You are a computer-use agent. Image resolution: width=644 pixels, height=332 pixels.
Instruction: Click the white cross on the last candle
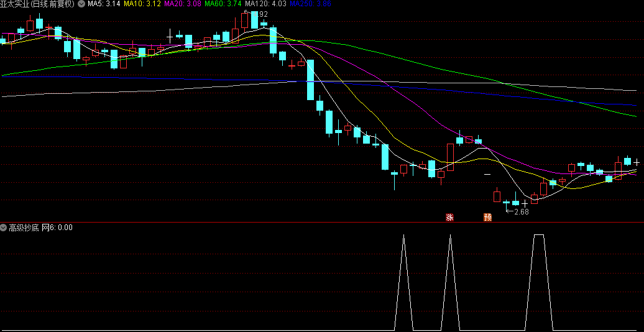(637, 162)
